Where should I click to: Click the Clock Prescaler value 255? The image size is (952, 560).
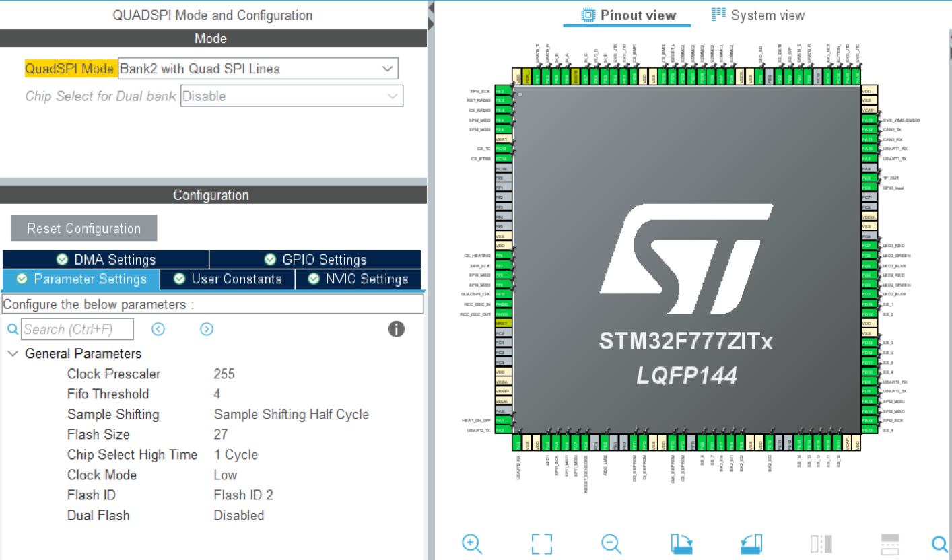[224, 374]
